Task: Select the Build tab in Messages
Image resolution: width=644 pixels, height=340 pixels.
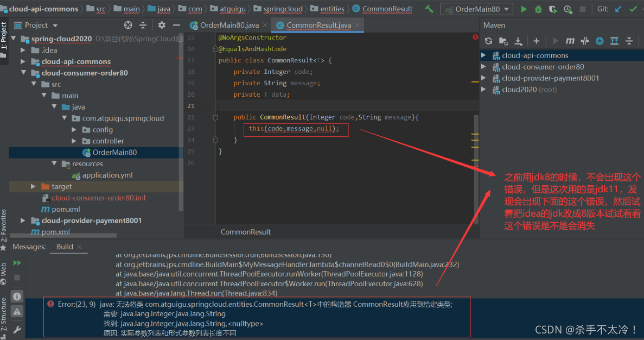Action: coord(65,247)
